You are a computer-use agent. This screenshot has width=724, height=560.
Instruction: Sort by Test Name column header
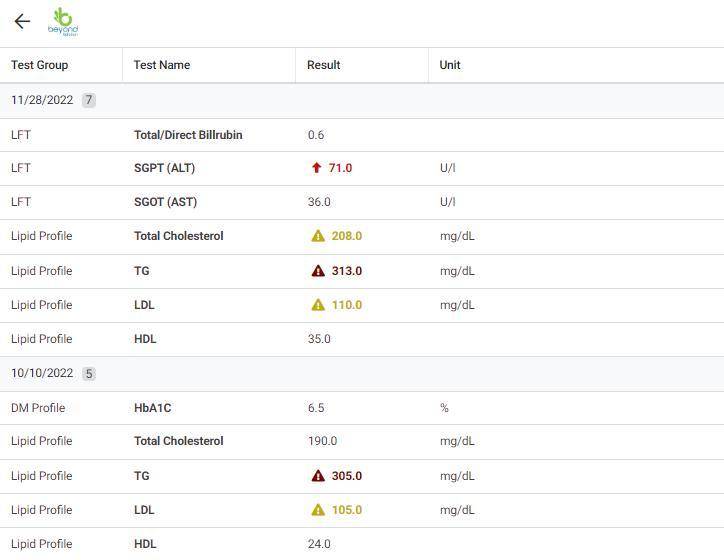pos(162,65)
